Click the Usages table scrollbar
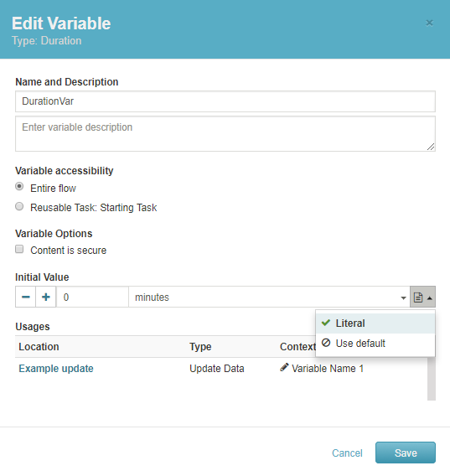This screenshot has height=476, width=450. click(x=432, y=379)
